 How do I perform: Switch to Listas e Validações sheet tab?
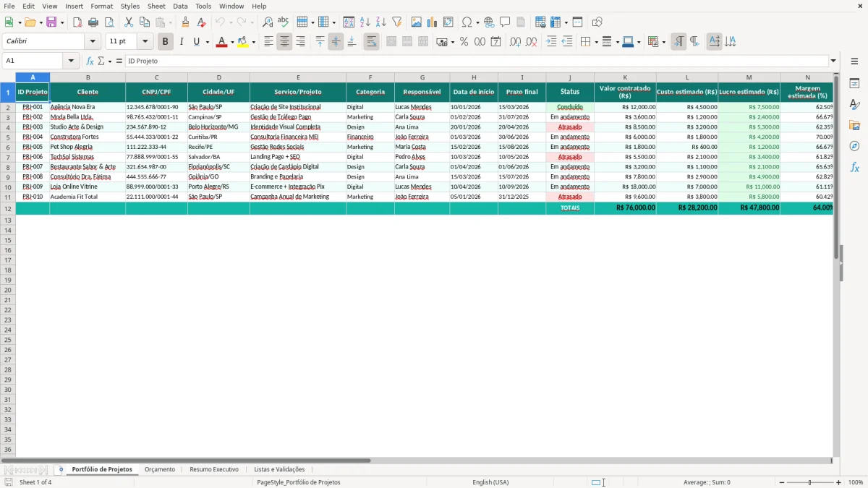pyautogui.click(x=279, y=469)
